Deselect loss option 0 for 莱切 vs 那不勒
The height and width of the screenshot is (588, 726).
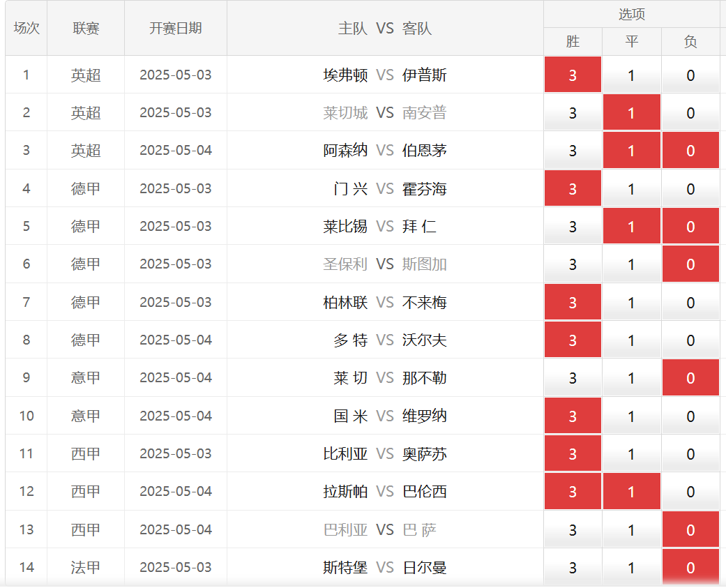690,378
